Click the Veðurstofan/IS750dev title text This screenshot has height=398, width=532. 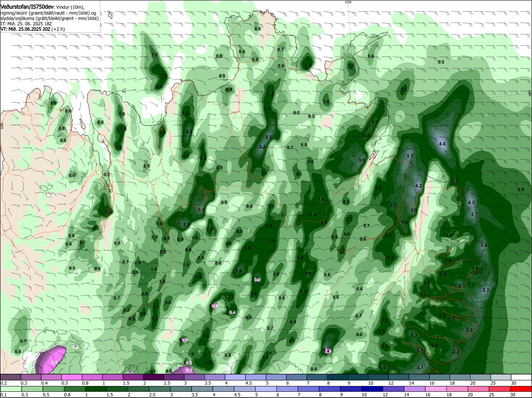coord(27,7)
